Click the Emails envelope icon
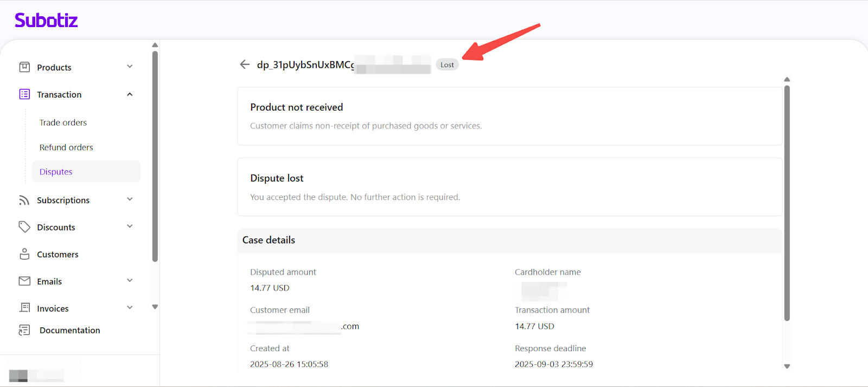Image resolution: width=868 pixels, height=387 pixels. [x=24, y=281]
